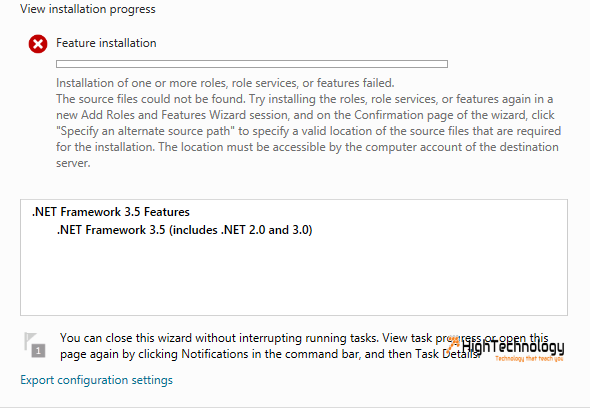Click the number 1 badge on flag
The image size is (590, 408).
coord(38,351)
